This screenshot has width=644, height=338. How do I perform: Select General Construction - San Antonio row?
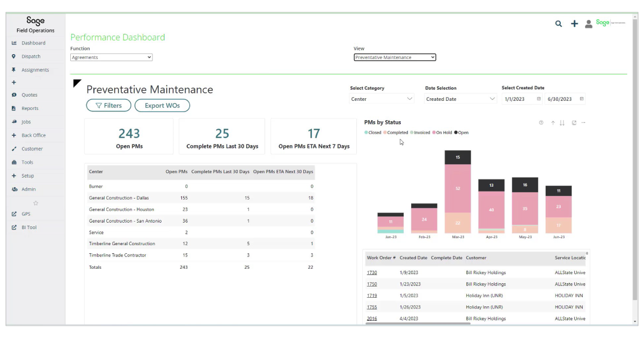click(x=201, y=221)
